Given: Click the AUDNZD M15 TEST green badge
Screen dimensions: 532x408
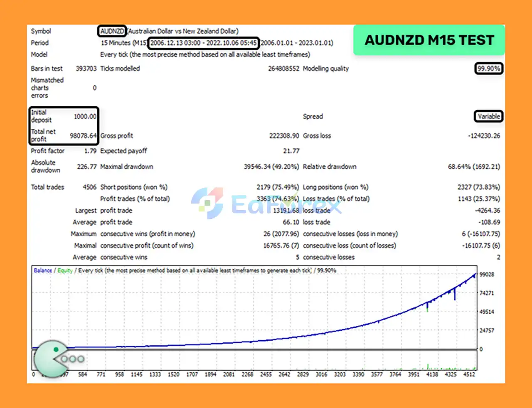Looking at the screenshot, I should (x=429, y=40).
